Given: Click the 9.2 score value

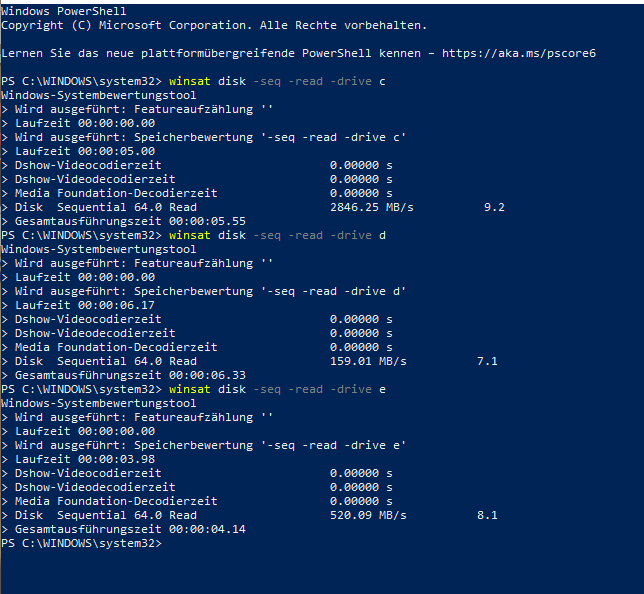Looking at the screenshot, I should (494, 207).
